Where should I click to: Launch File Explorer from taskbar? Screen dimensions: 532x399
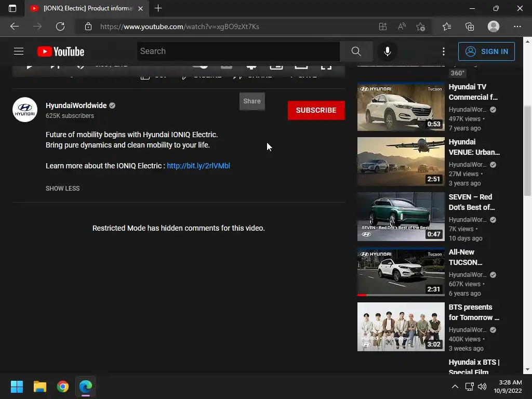(x=39, y=387)
